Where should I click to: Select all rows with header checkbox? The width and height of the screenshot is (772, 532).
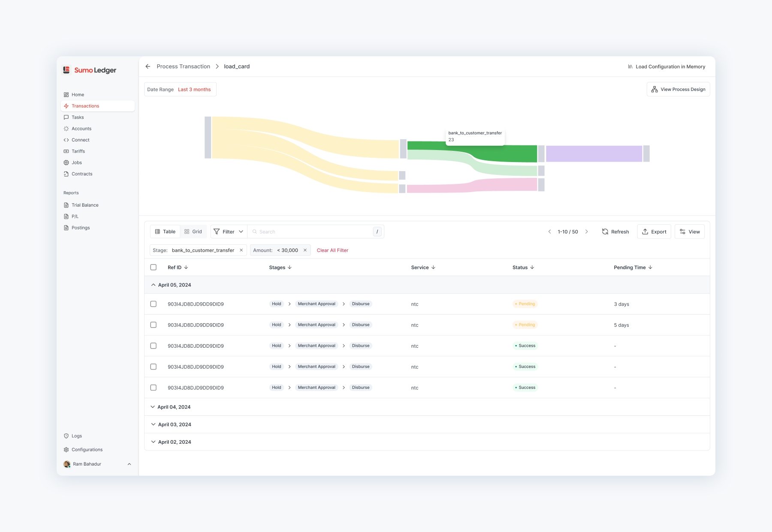(x=154, y=268)
